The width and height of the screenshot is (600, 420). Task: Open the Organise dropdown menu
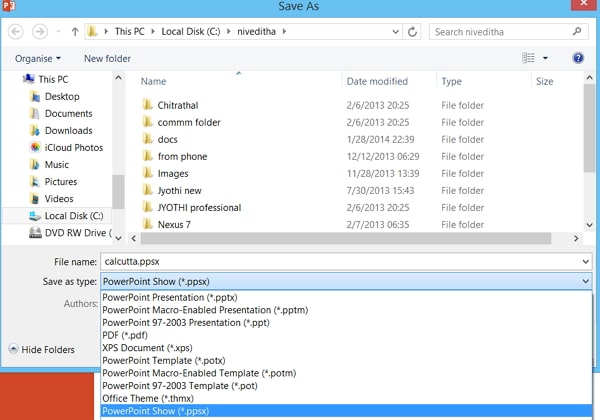coord(38,59)
